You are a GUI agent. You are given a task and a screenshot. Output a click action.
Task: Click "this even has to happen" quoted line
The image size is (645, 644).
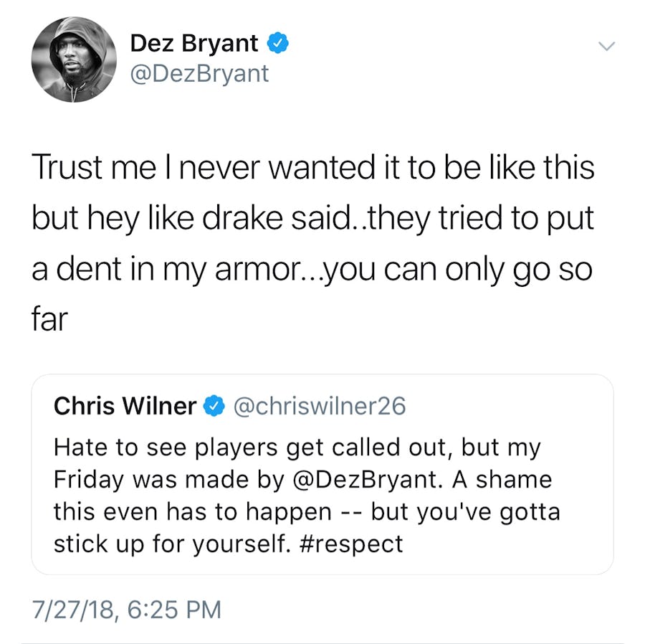pyautogui.click(x=192, y=511)
